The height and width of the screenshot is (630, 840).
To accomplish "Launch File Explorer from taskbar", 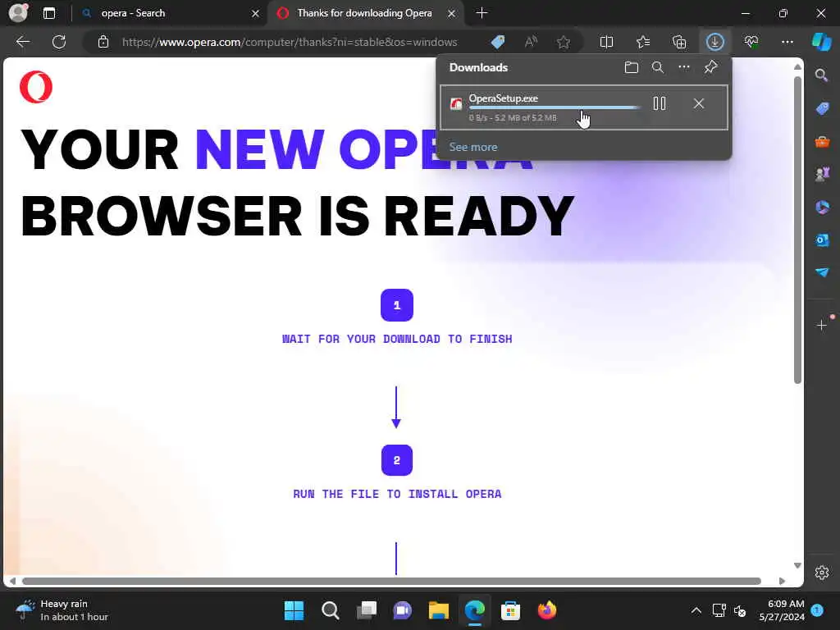I will [x=439, y=610].
